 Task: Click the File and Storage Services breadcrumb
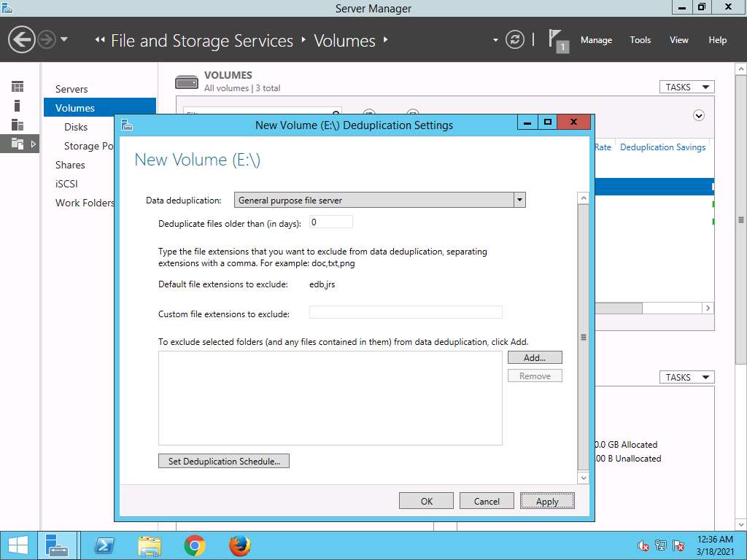tap(202, 41)
